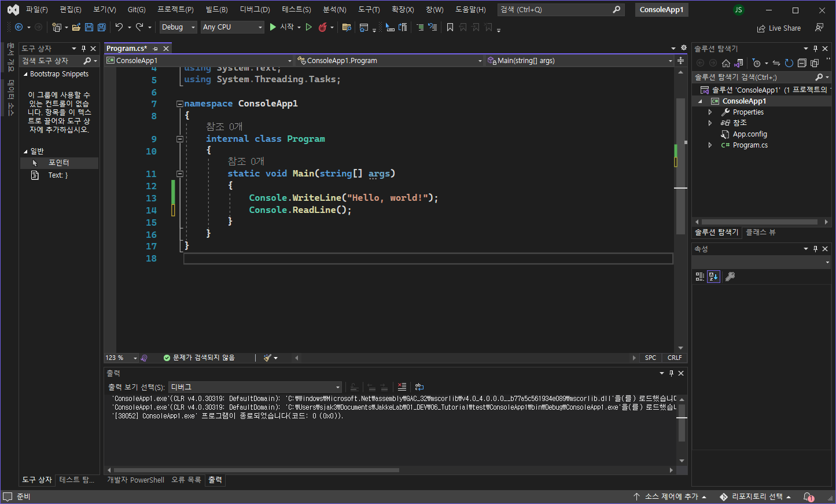
Task: Toggle auto-hide pin on the Toolbox panel
Action: (83, 49)
